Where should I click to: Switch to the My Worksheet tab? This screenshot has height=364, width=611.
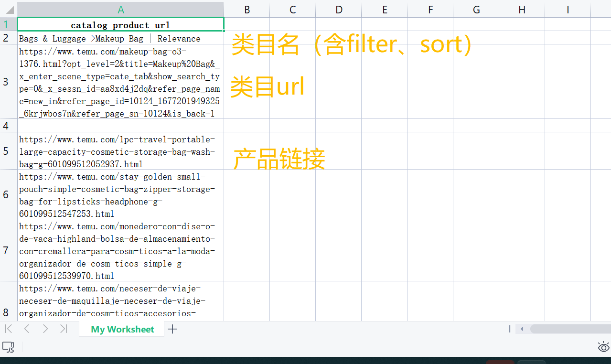pyautogui.click(x=122, y=329)
